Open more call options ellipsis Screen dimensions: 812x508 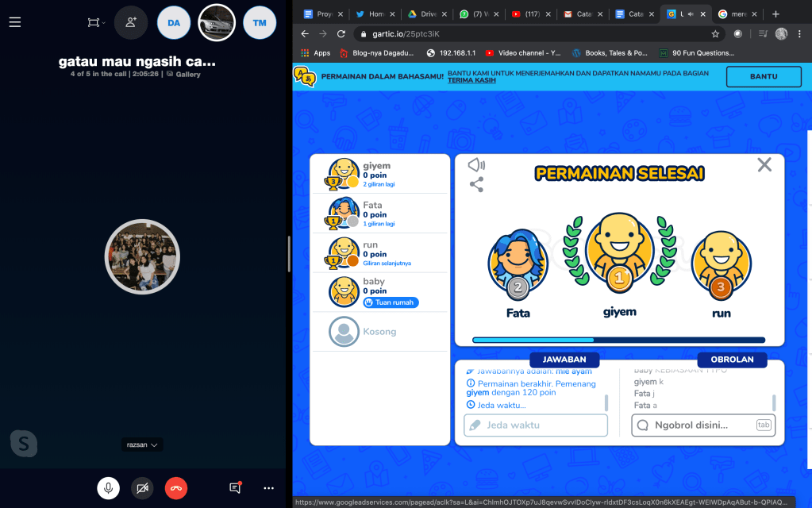[269, 487]
